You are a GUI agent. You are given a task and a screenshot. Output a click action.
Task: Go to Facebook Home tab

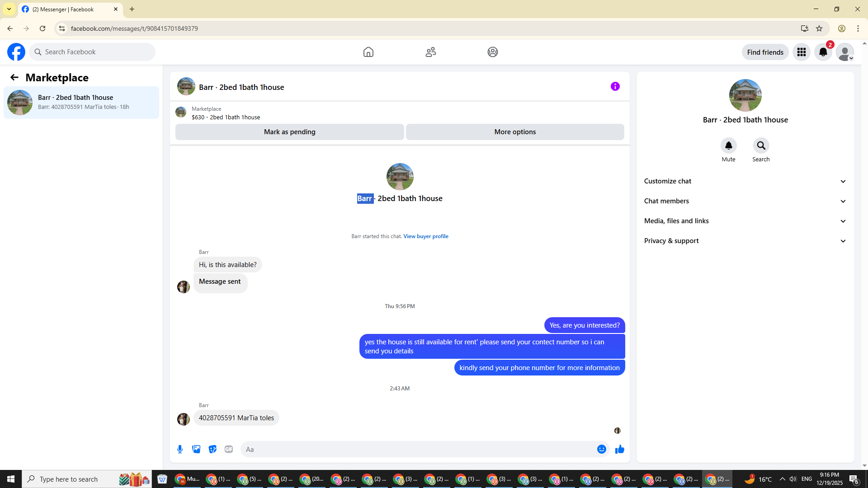click(368, 52)
